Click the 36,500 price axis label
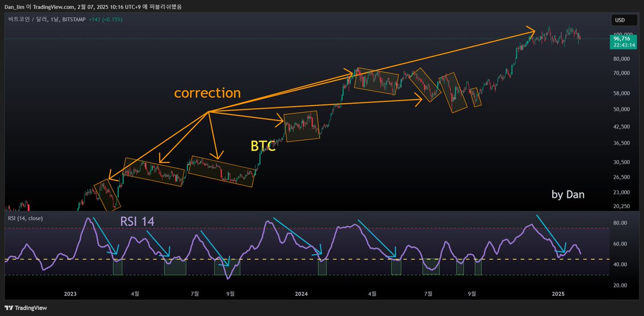 click(621, 143)
